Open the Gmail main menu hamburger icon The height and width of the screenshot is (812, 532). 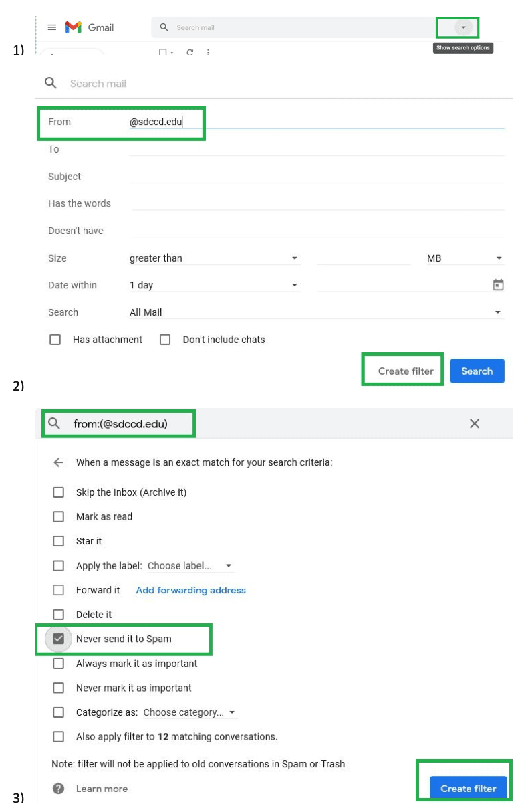tap(52, 27)
